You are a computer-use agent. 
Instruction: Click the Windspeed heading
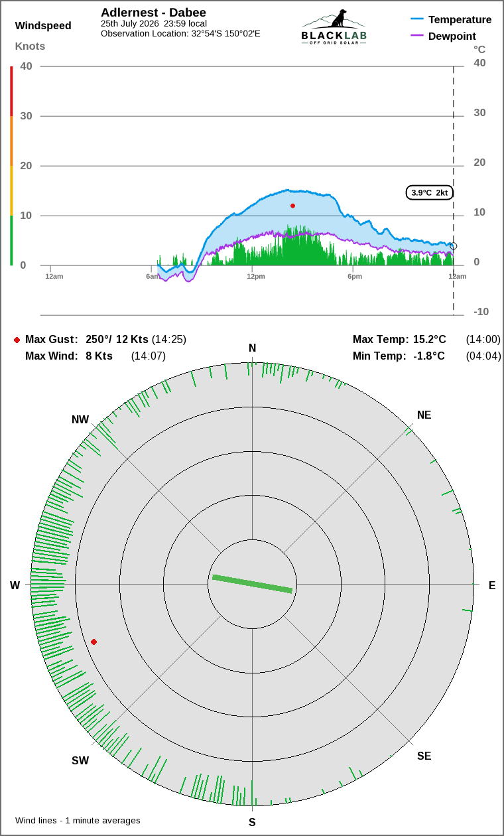click(43, 26)
